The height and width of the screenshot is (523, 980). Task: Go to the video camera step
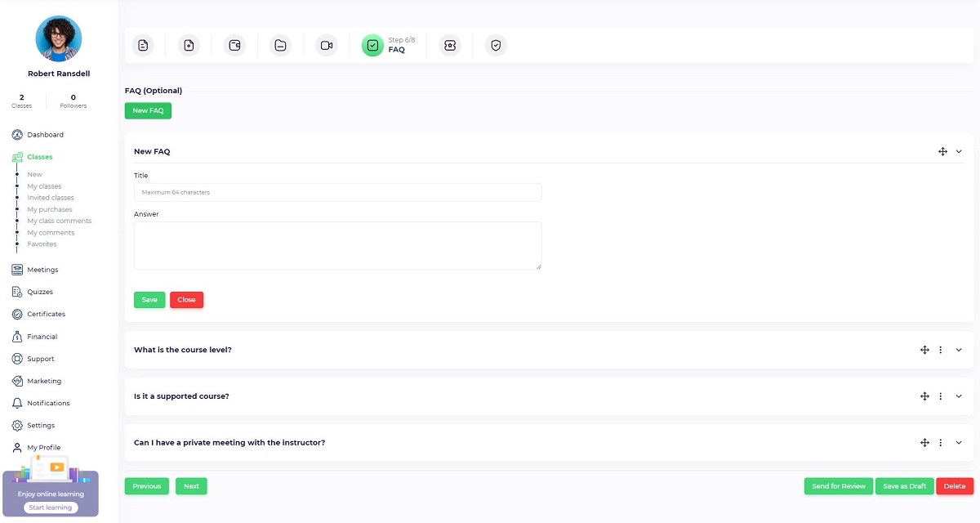[327, 46]
